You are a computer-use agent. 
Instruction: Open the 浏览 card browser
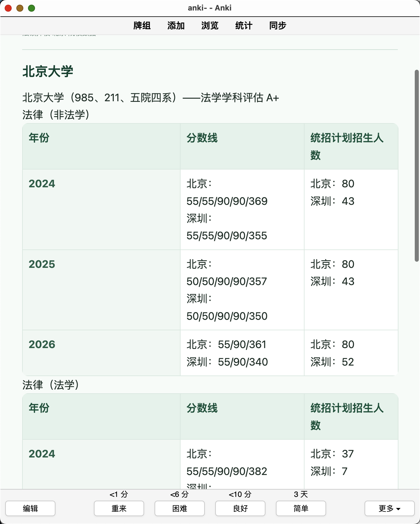pyautogui.click(x=210, y=26)
